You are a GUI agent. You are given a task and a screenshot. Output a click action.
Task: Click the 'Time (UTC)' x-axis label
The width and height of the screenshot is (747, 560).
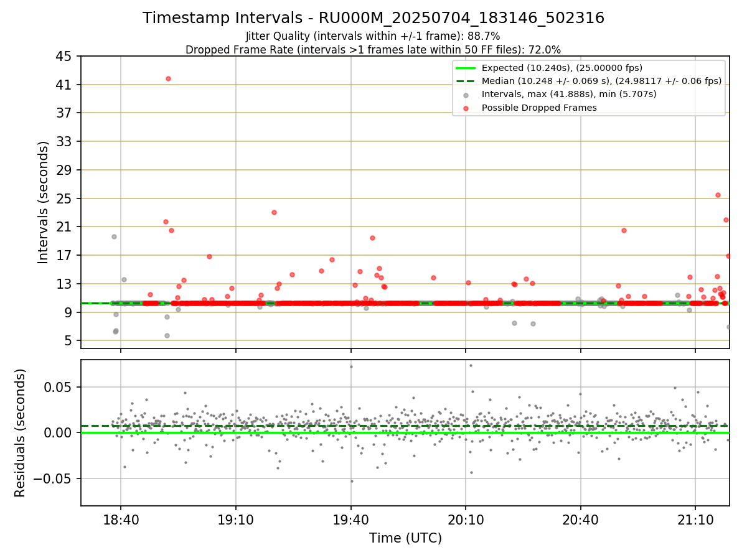(x=405, y=538)
